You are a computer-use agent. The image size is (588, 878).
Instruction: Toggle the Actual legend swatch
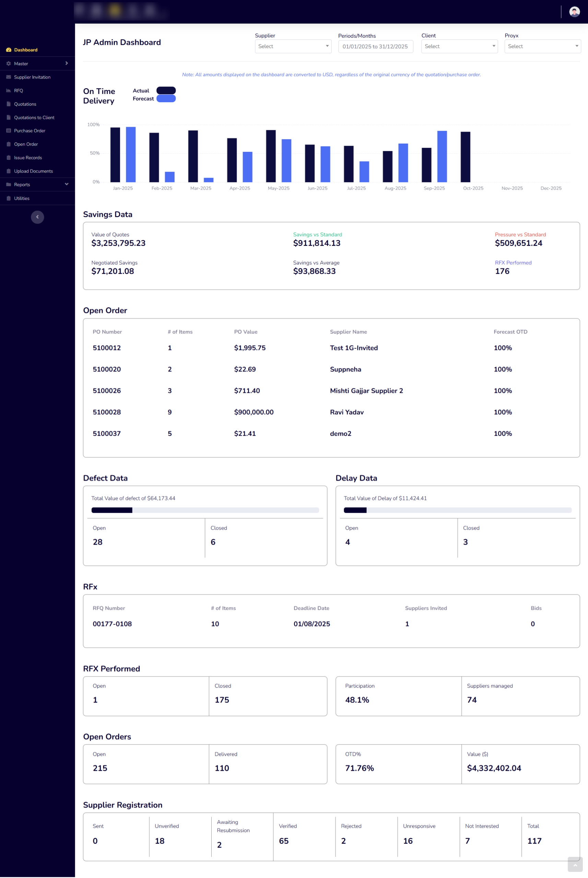click(166, 91)
